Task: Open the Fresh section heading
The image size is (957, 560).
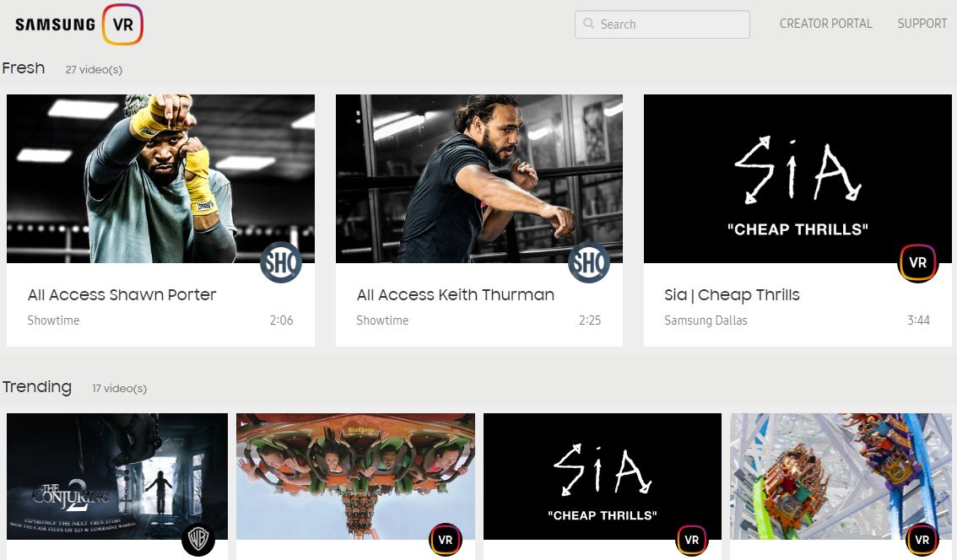Action: click(x=23, y=67)
